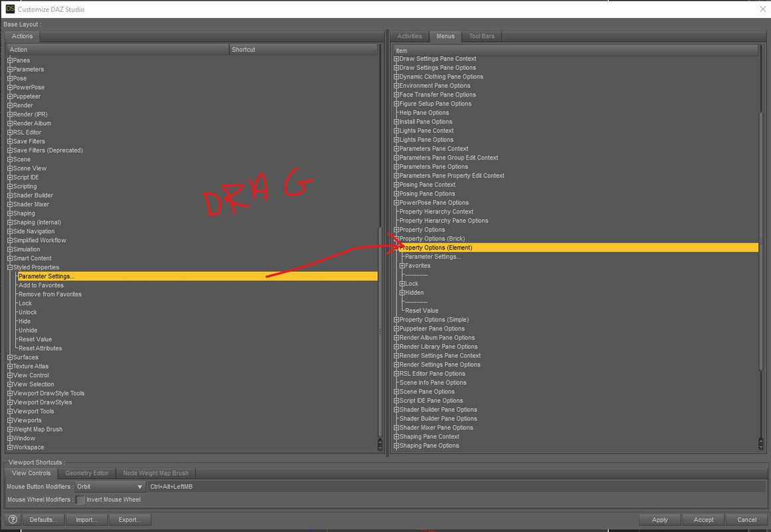Click the Export... button
The height and width of the screenshot is (532, 771).
coord(130,520)
